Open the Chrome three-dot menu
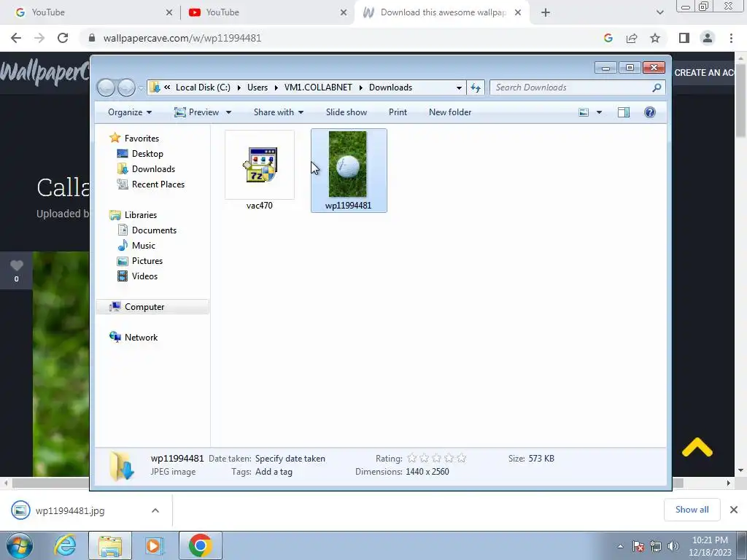This screenshot has height=560, width=747. [x=731, y=38]
